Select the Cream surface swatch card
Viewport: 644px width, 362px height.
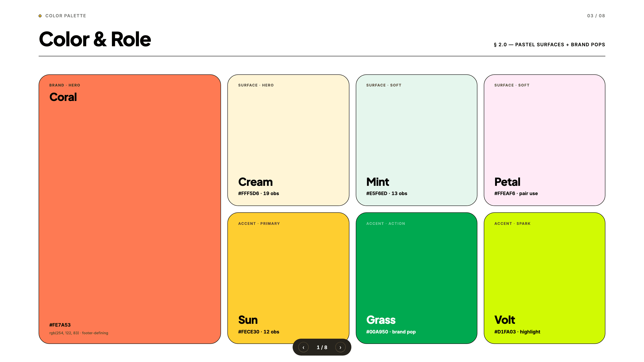288,140
